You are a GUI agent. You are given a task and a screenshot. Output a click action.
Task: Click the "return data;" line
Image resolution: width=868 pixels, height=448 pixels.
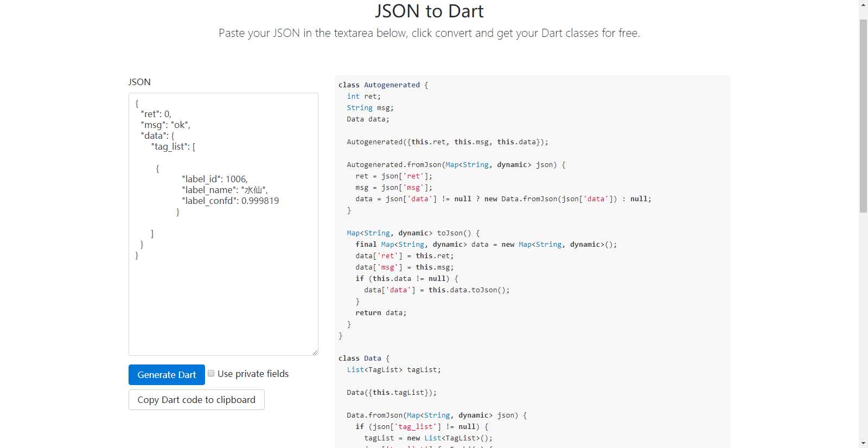(x=381, y=313)
